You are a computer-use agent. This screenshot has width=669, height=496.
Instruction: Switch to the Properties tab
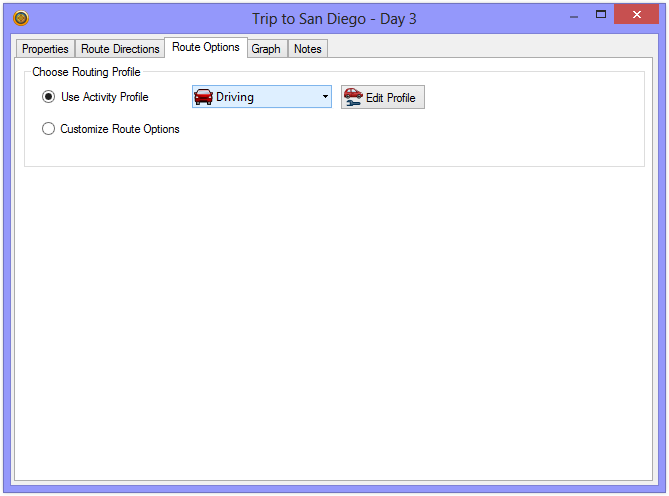45,49
